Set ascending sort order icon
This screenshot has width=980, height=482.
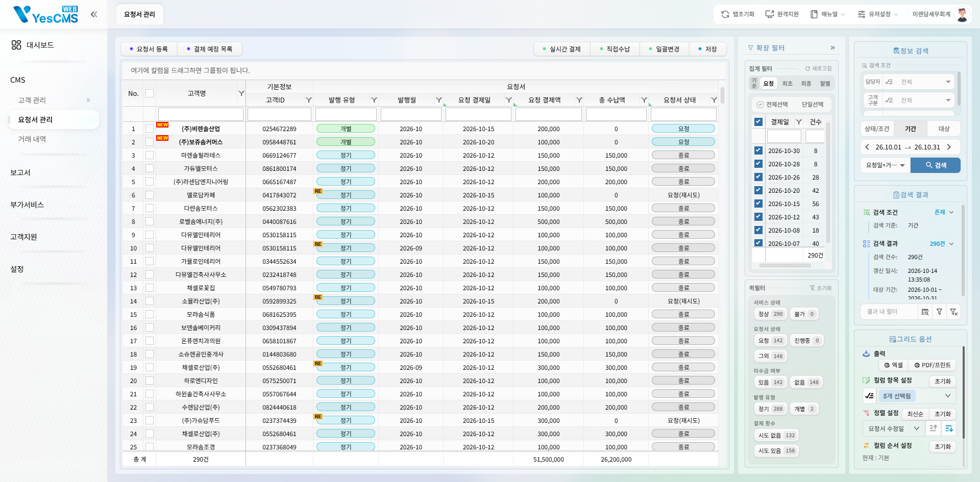tap(933, 428)
